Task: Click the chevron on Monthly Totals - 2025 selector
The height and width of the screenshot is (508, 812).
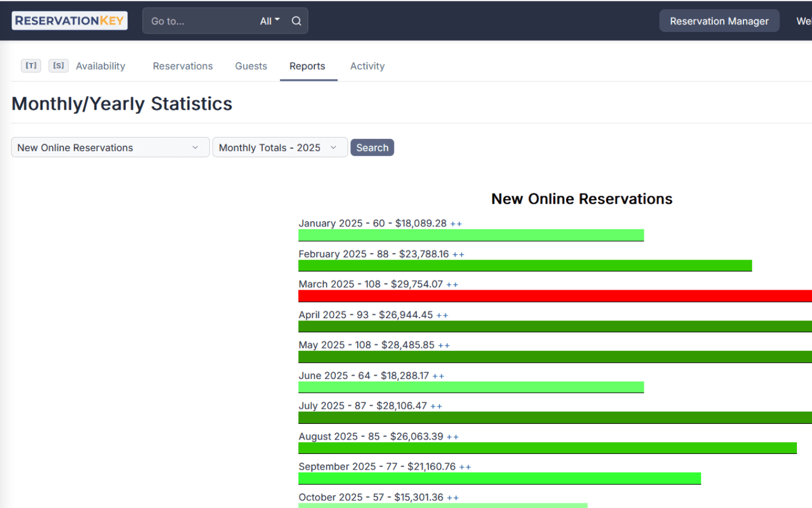Action: pos(333,147)
